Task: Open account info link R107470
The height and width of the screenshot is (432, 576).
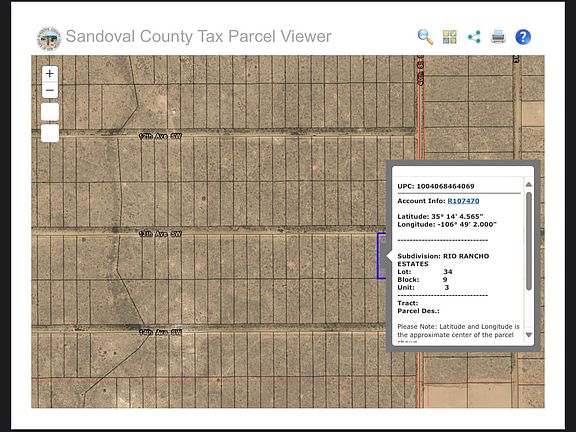Action: coord(463,201)
